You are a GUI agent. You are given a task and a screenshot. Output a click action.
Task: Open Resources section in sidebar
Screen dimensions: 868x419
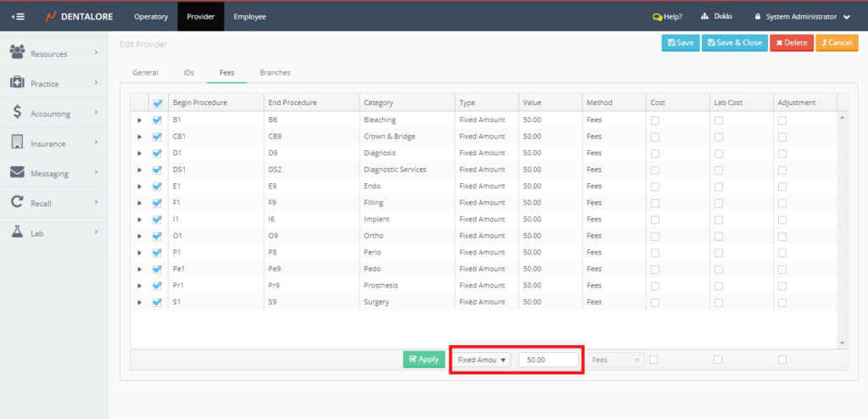coord(48,53)
